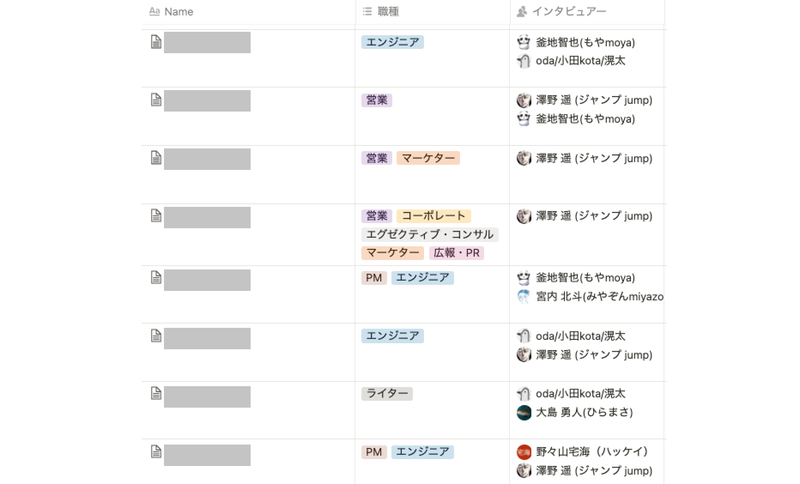Click the "Aa" icon in the Name header
This screenshot has width=800, height=484.
[x=154, y=12]
